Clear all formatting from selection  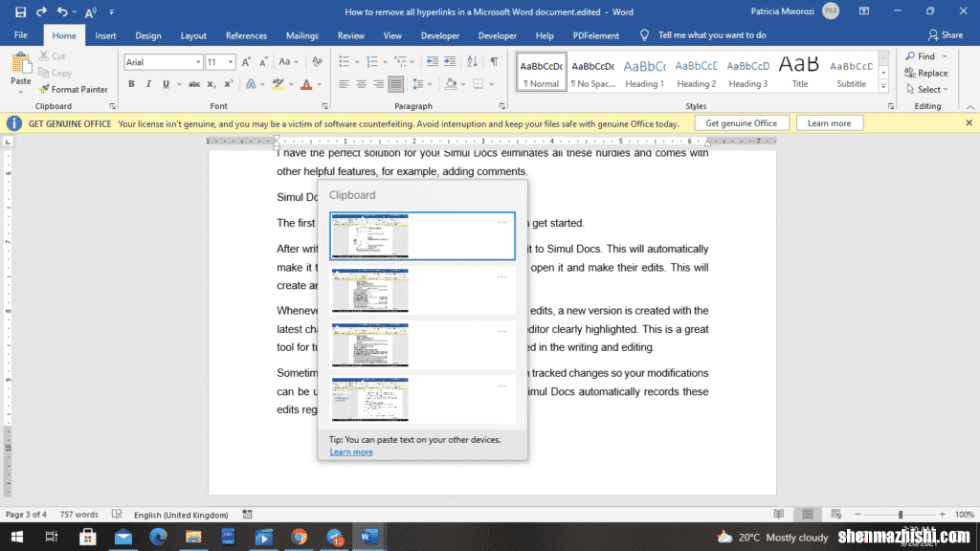click(317, 62)
